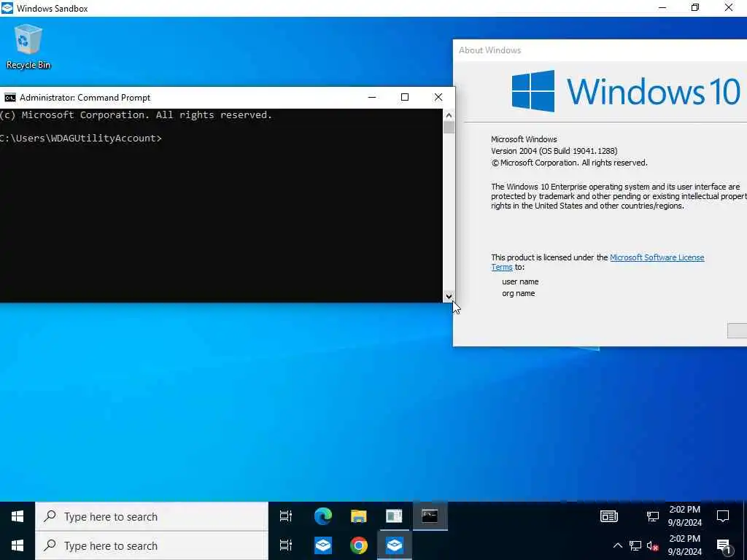The image size is (747, 560).
Task: Click the Version 2004 OS Build text
Action: (554, 151)
